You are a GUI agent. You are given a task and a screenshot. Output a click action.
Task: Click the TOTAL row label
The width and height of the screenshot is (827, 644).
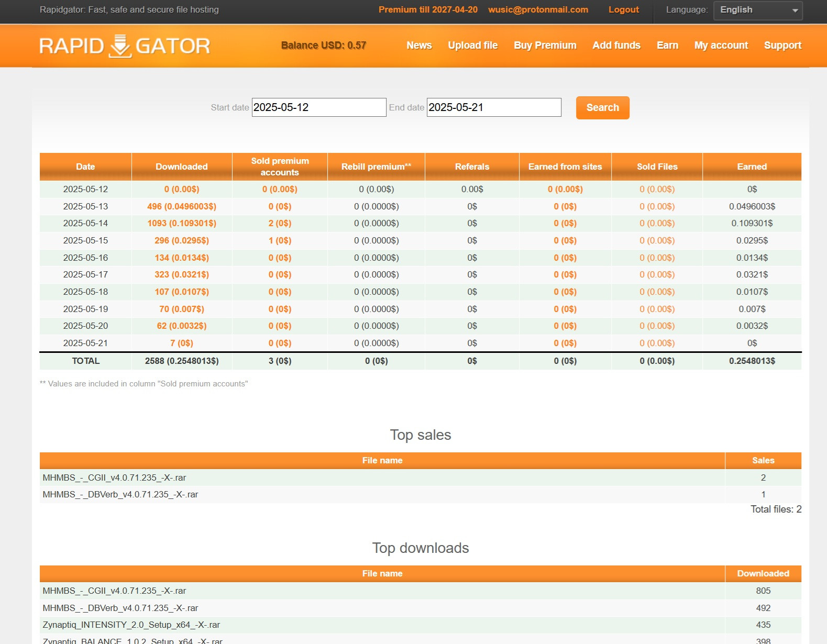click(85, 361)
